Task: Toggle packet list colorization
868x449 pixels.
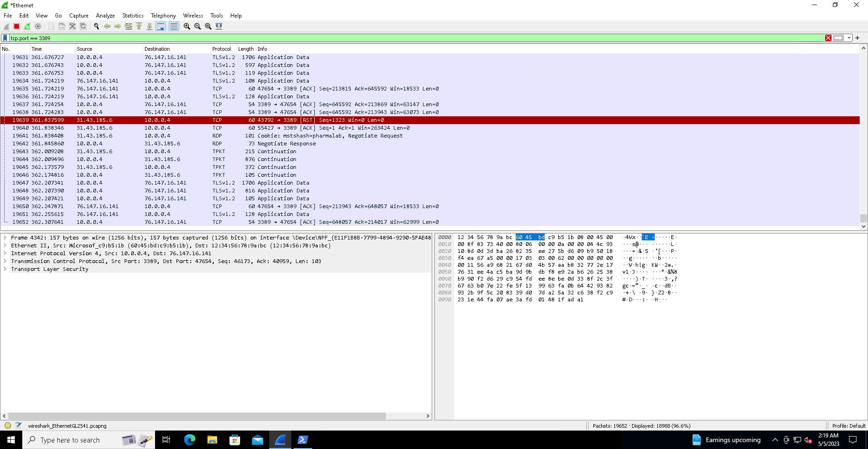Action: pyautogui.click(x=173, y=26)
